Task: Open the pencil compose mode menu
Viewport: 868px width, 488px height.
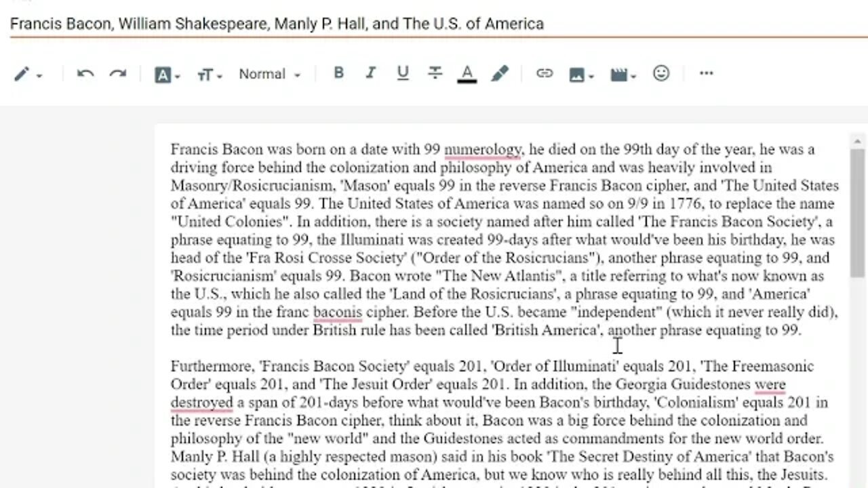Action: pyautogui.click(x=28, y=74)
